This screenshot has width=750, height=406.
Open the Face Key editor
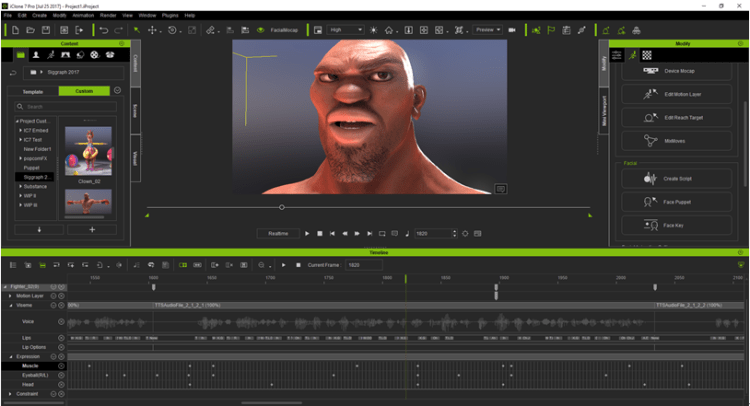pyautogui.click(x=676, y=225)
